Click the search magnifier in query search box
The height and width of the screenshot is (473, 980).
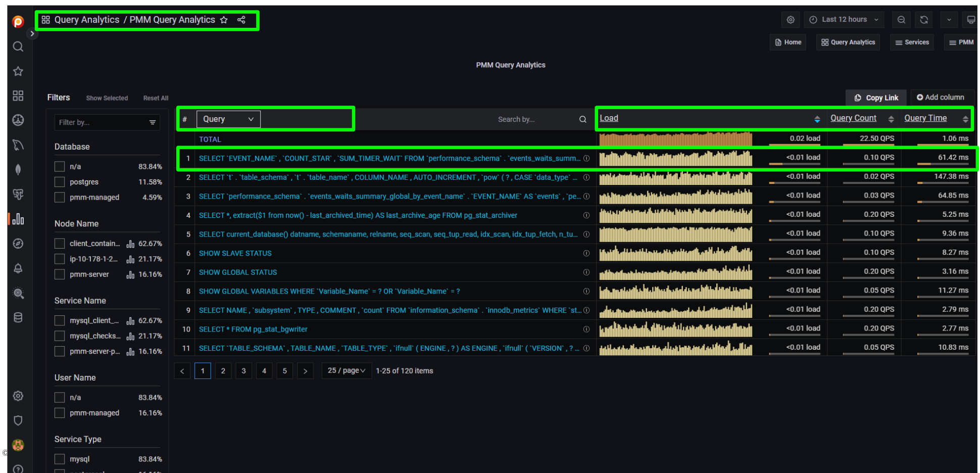tap(582, 119)
